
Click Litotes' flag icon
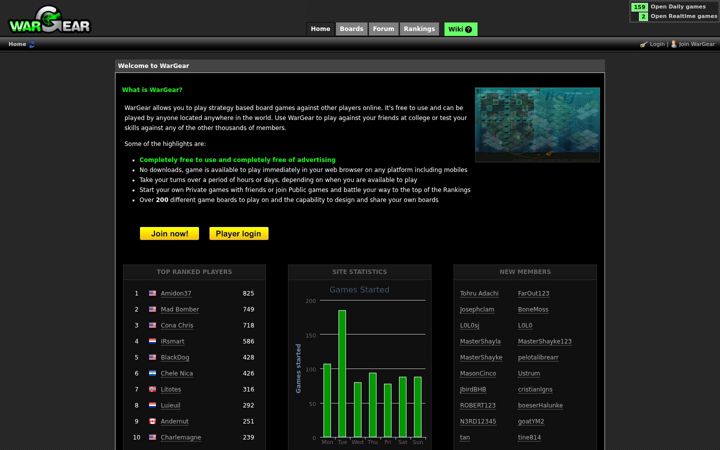point(152,389)
